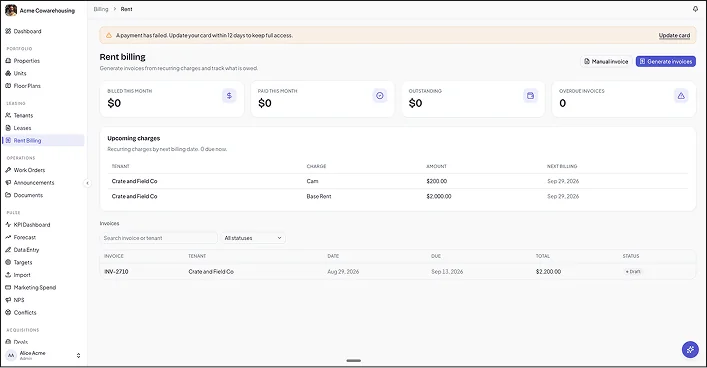Screen dimensions: 707x368
Task: Click the Rent breadcrumb item
Action: tap(126, 9)
